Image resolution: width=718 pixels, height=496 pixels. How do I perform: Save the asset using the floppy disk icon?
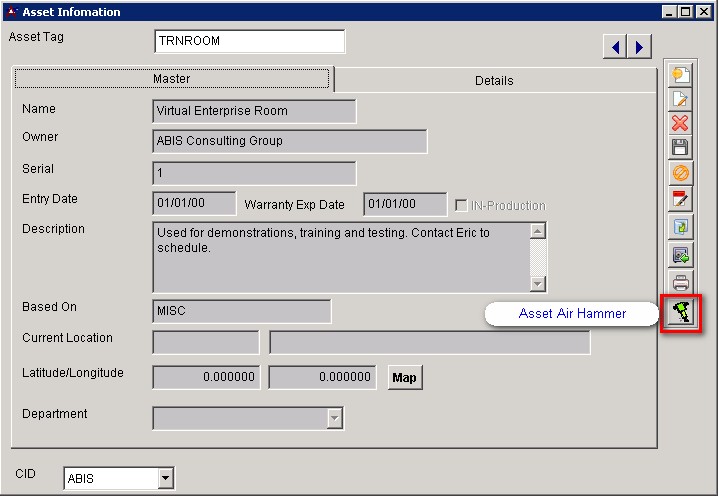click(680, 148)
